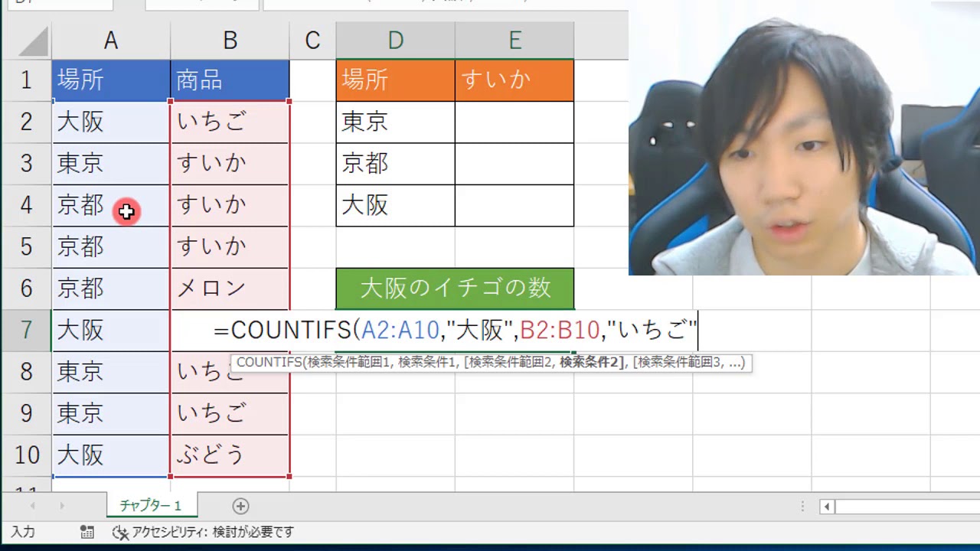Click empty cell E3 beside 京都

(514, 164)
